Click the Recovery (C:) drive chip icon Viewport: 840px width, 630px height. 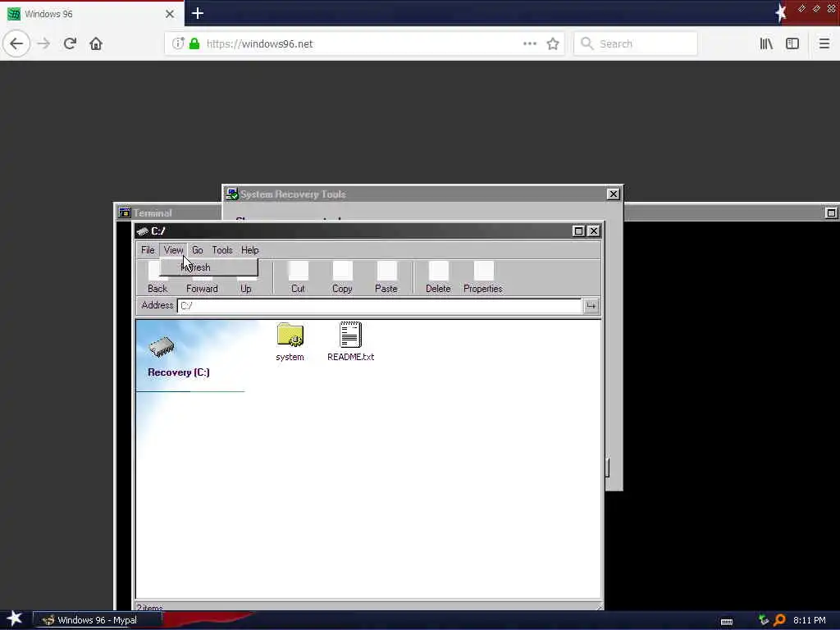pos(162,347)
